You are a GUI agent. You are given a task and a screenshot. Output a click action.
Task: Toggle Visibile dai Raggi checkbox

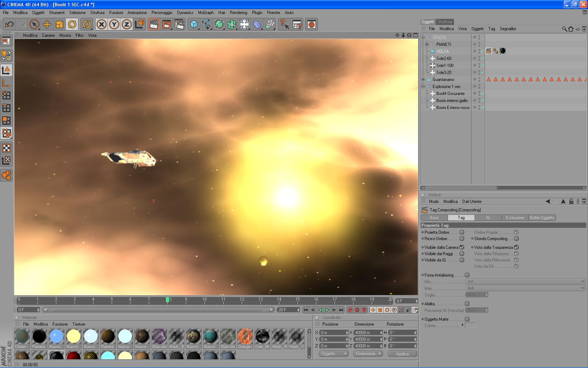(x=462, y=253)
